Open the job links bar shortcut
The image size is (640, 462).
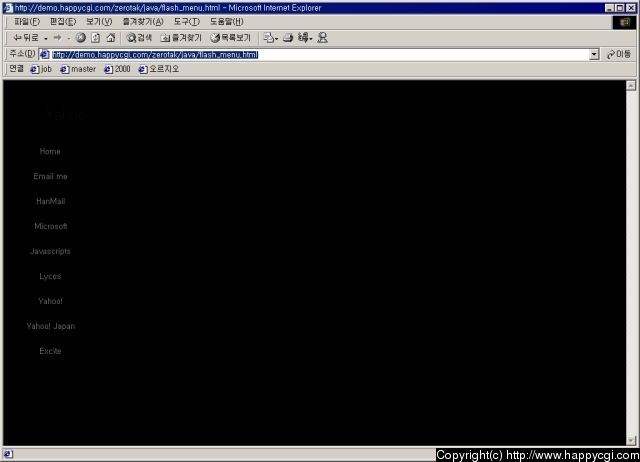click(x=41, y=69)
